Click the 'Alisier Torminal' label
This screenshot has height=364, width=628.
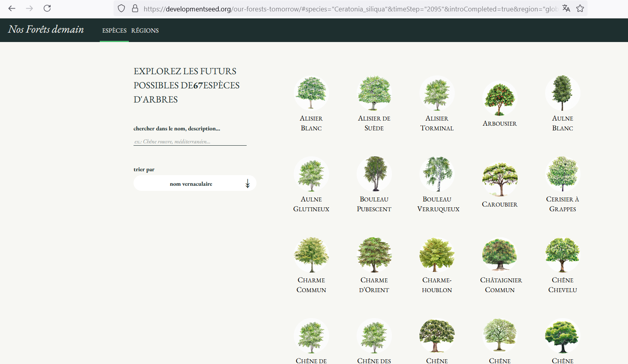tap(437, 123)
